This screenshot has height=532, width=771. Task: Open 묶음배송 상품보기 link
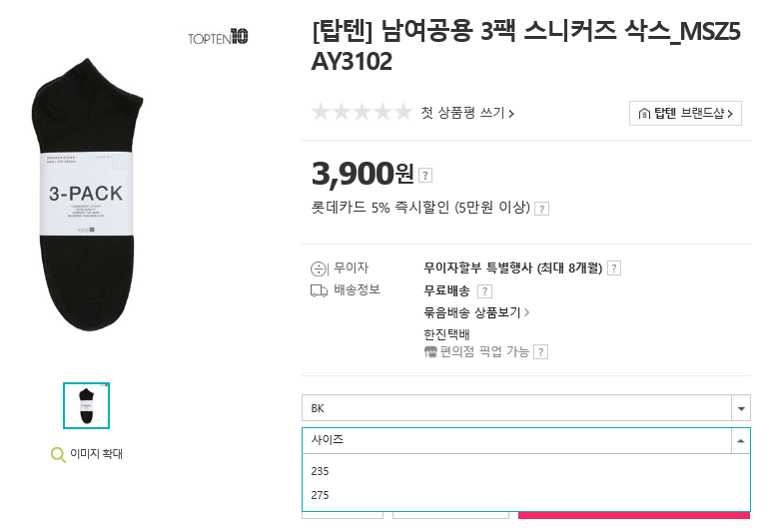click(476, 312)
